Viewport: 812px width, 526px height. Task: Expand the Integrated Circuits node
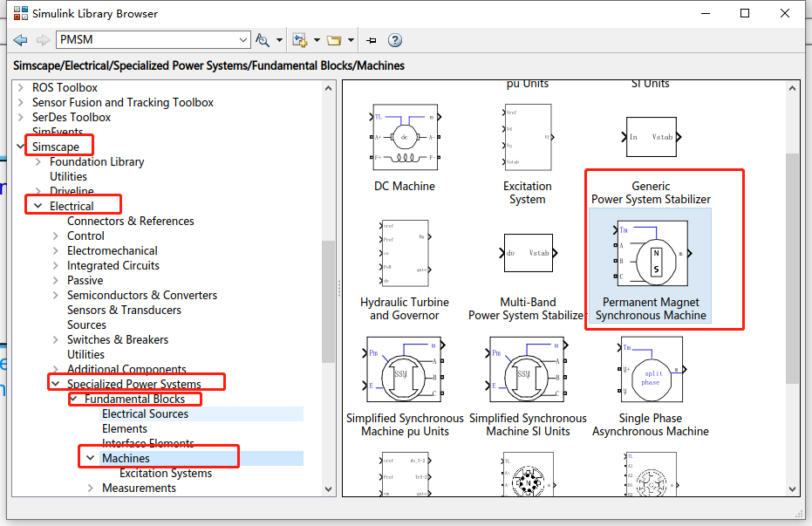point(56,265)
